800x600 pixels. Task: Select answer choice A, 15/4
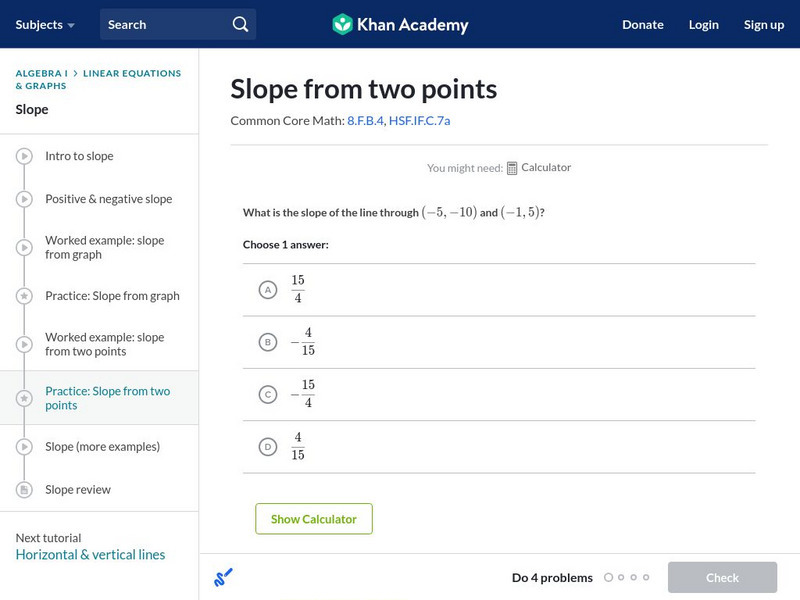click(267, 290)
